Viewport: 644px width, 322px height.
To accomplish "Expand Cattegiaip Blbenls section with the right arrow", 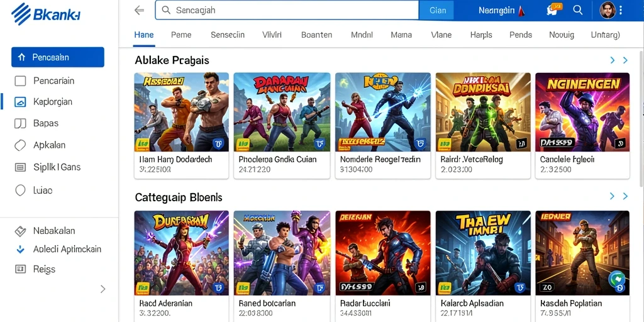I will (x=625, y=196).
